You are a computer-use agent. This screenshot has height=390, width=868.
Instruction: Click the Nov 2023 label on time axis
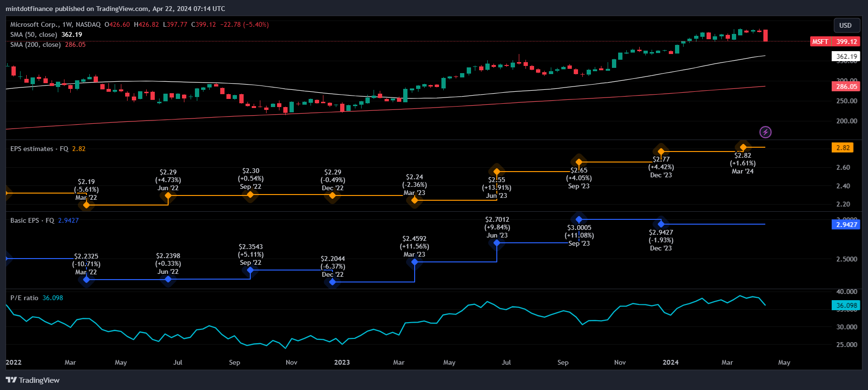(x=620, y=362)
